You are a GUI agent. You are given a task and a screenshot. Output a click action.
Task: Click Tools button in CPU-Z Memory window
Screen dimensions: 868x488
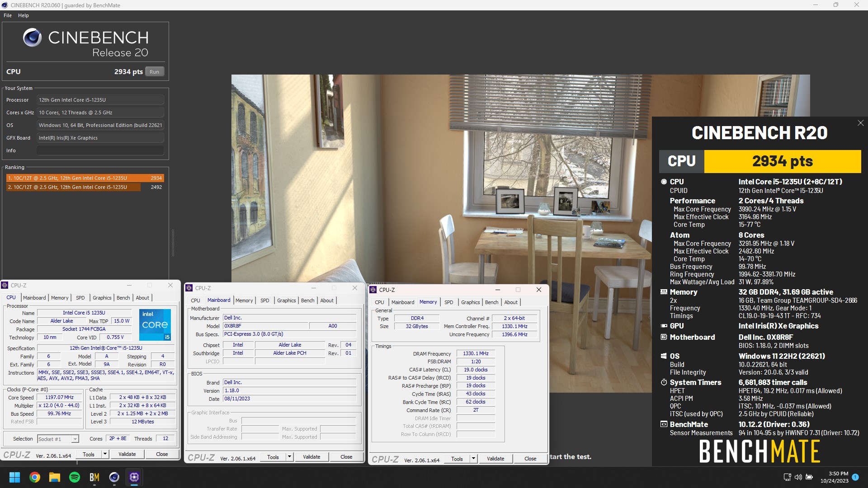click(x=457, y=459)
